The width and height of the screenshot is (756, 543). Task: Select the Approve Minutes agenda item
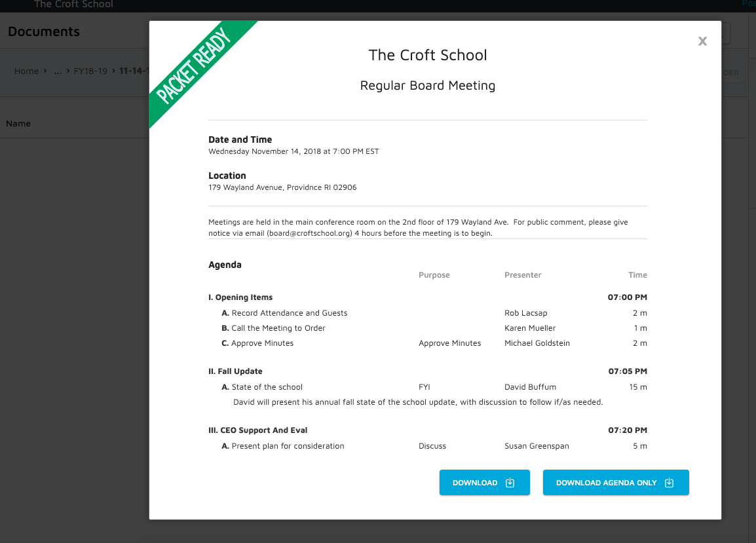tap(262, 343)
